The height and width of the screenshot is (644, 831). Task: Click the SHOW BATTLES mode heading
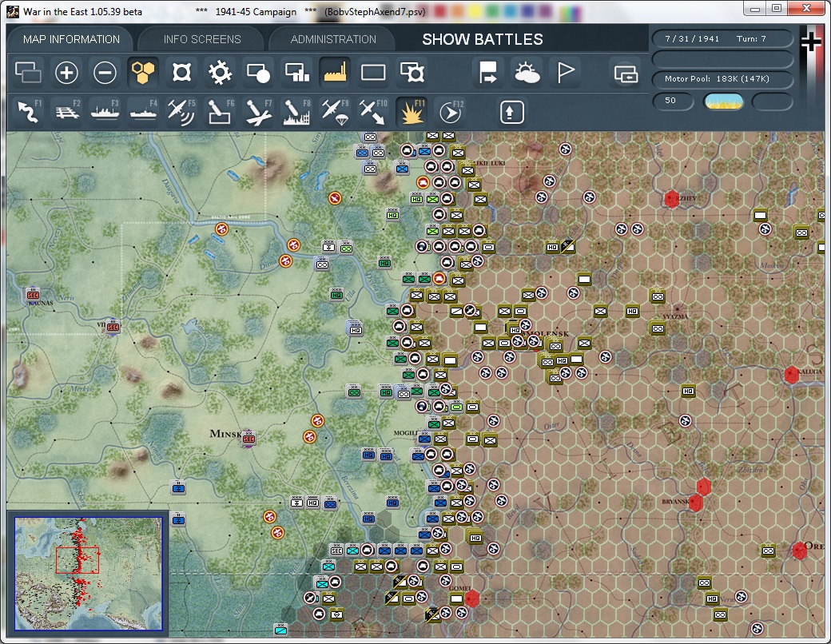click(483, 39)
